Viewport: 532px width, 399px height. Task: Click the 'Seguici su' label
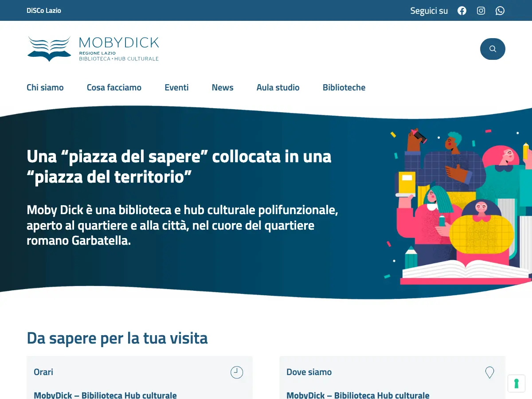[429, 11]
